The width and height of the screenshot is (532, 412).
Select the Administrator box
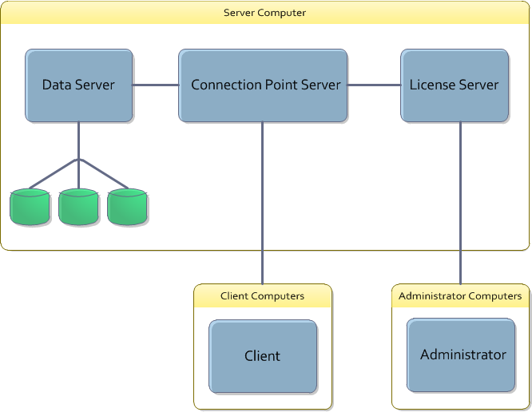coord(461,355)
